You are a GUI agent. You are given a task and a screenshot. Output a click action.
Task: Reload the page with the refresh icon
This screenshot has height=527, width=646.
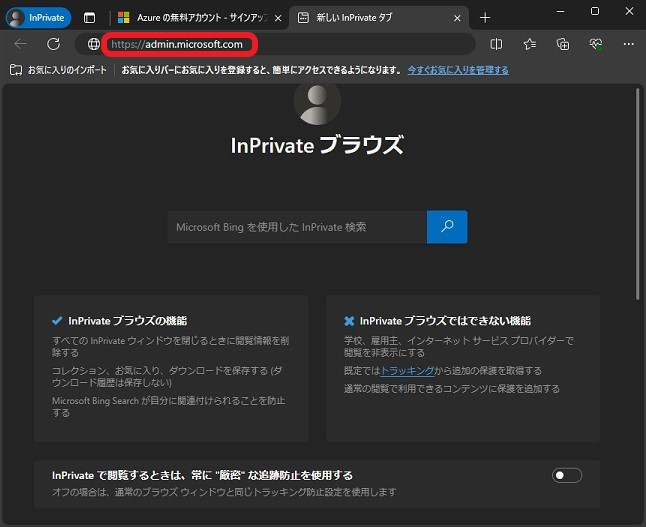pyautogui.click(x=54, y=44)
